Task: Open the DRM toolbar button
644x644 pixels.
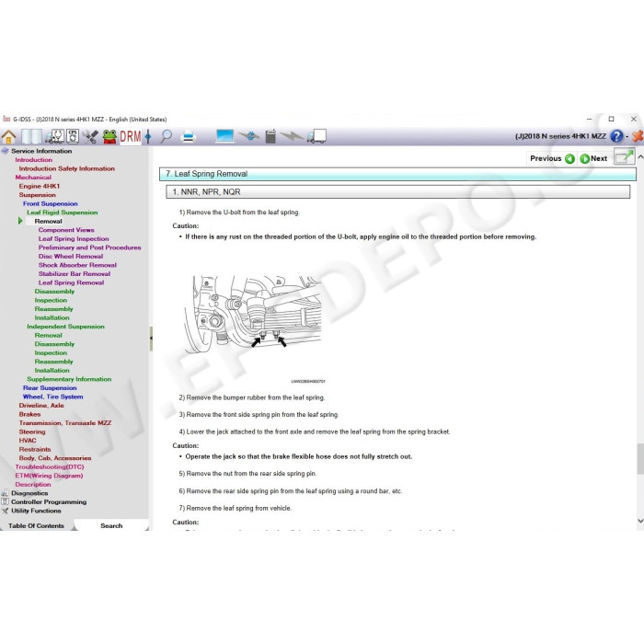Action: pyautogui.click(x=131, y=136)
